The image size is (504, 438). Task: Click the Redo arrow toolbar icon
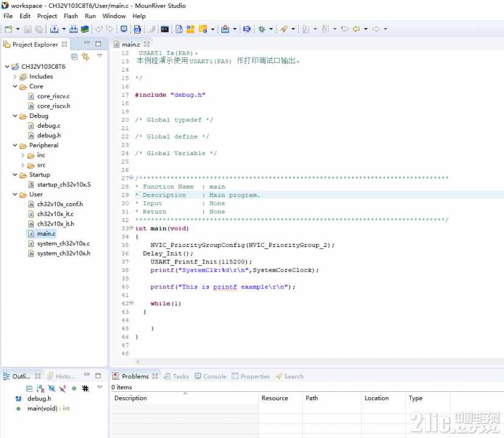(x=109, y=29)
